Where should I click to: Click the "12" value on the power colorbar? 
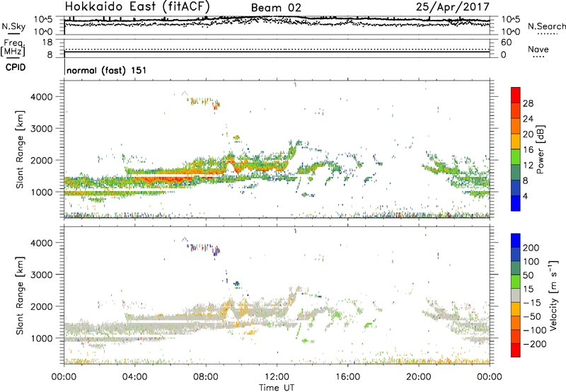tap(528, 165)
